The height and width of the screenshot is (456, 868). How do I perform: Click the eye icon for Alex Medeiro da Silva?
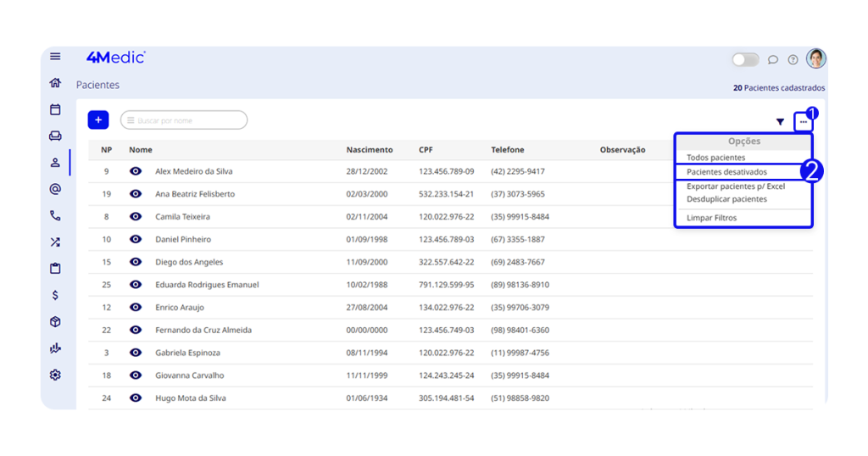[x=136, y=171]
